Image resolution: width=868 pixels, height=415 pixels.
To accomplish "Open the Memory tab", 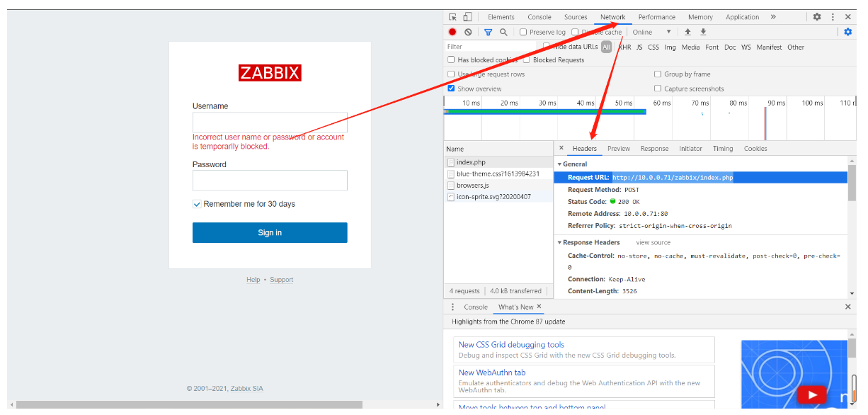I will [700, 17].
